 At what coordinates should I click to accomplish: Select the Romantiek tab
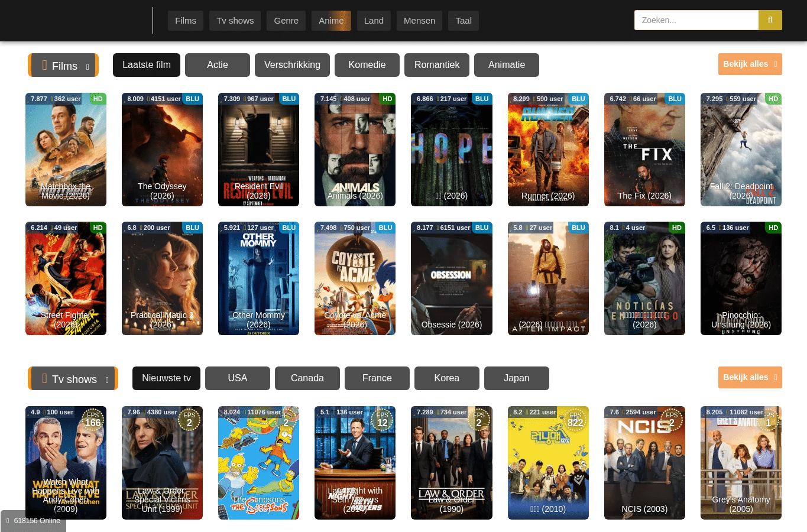pos(437,65)
